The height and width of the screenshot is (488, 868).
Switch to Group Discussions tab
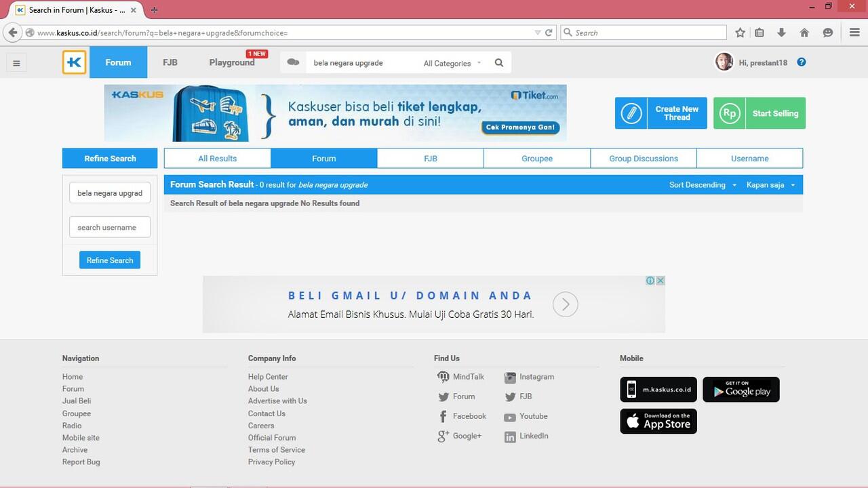click(x=644, y=159)
